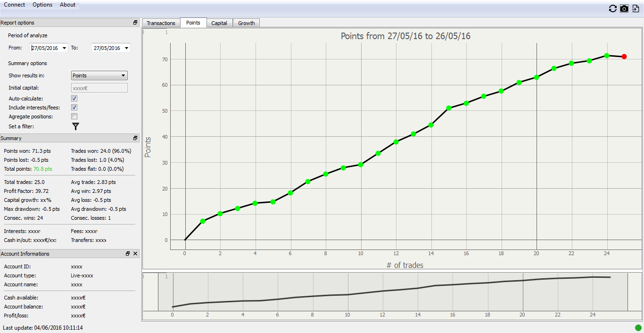
Task: Click the green connection status indicator
Action: 638,328
